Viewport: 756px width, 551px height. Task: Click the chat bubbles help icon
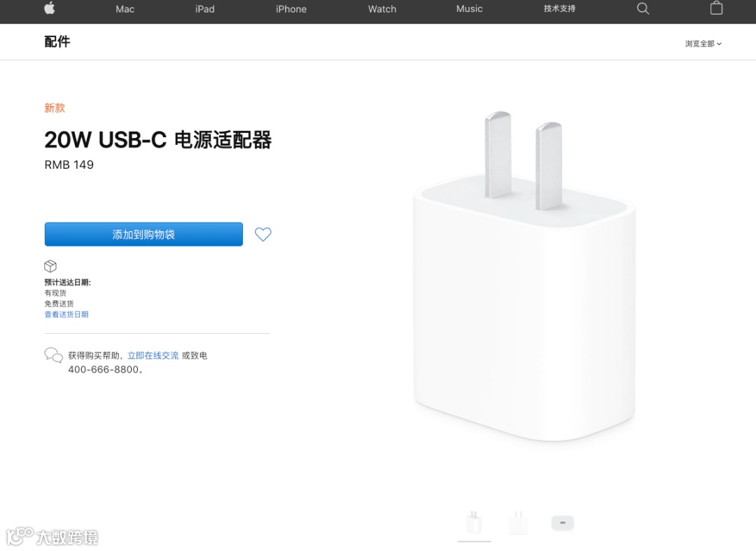(53, 355)
